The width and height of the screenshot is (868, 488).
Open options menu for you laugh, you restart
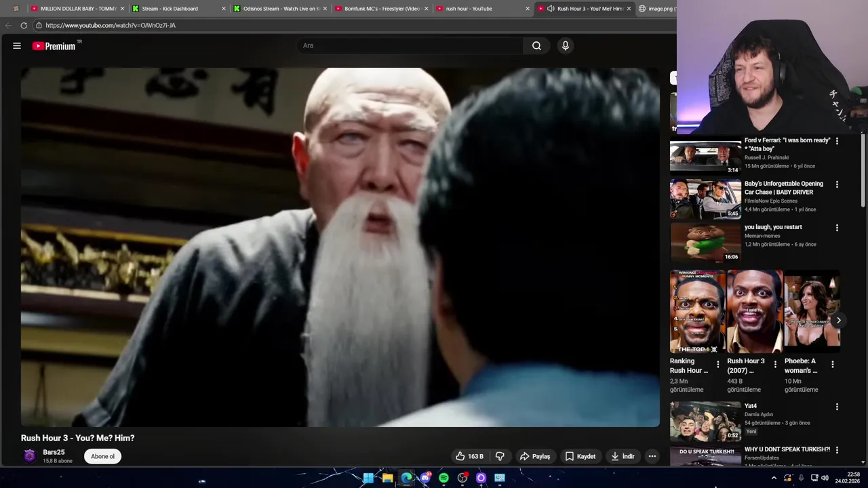[837, 228]
